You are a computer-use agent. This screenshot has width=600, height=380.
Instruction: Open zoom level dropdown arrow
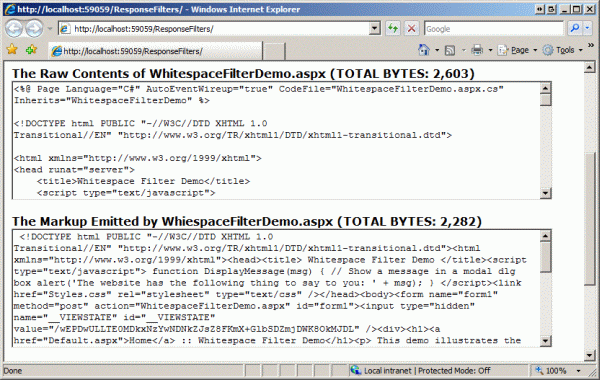[x=579, y=371]
